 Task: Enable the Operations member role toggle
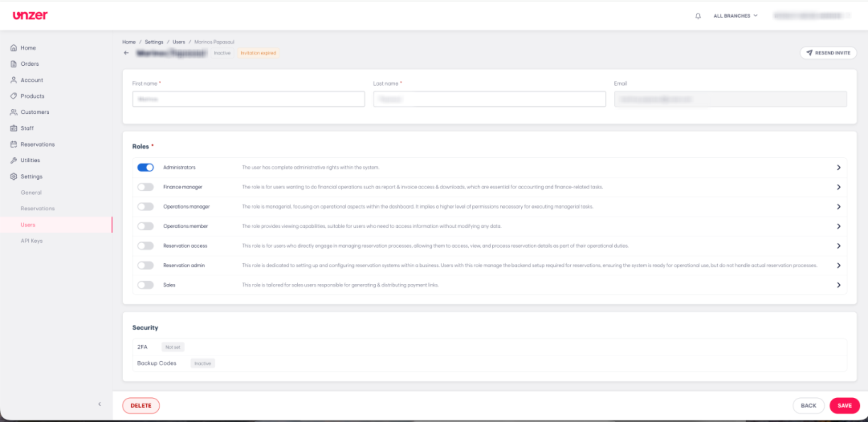tap(145, 226)
